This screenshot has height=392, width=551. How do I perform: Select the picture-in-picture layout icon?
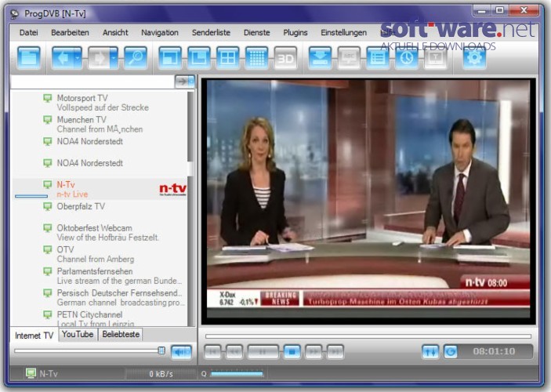pyautogui.click(x=199, y=58)
